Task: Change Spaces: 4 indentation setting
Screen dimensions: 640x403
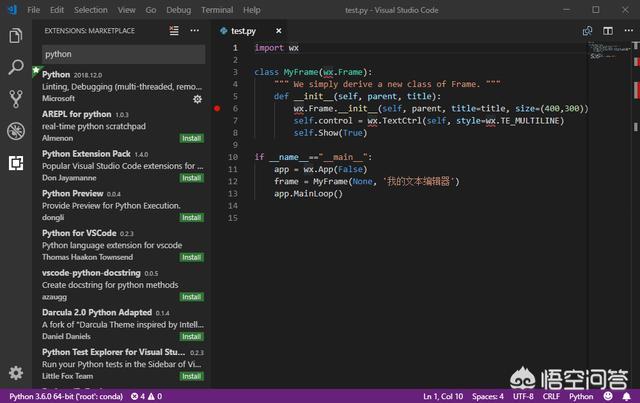Action: pos(488,396)
